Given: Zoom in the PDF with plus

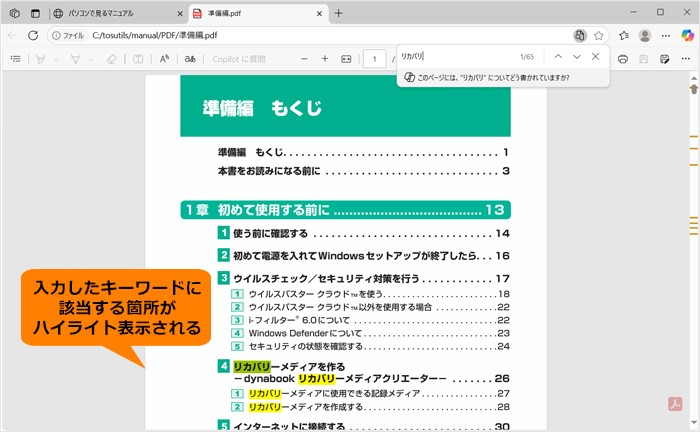Looking at the screenshot, I should [325, 59].
